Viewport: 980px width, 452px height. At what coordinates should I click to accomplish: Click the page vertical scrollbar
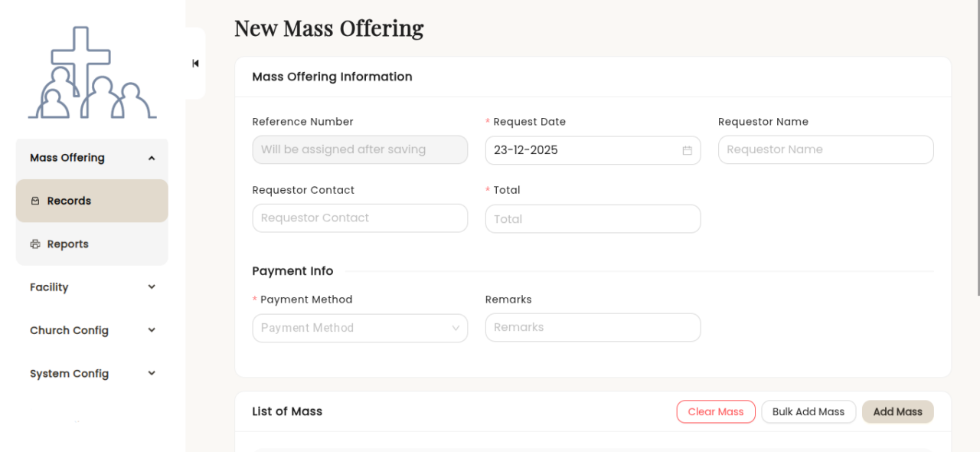tap(977, 153)
